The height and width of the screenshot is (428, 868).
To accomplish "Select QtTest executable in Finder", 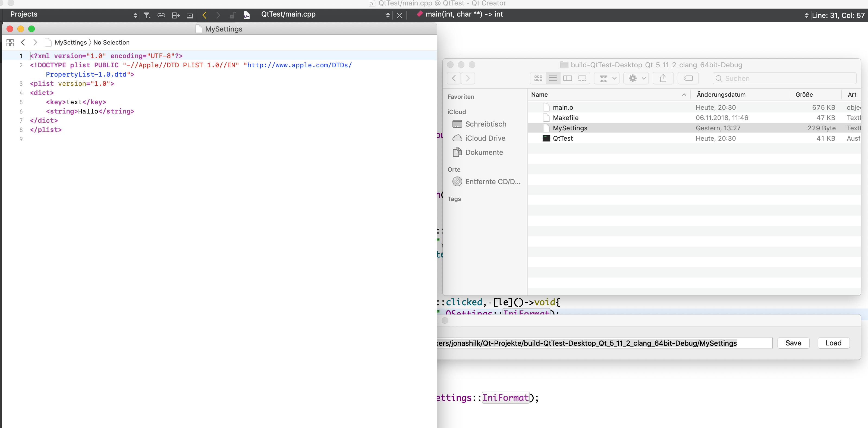I will (x=694, y=139).
